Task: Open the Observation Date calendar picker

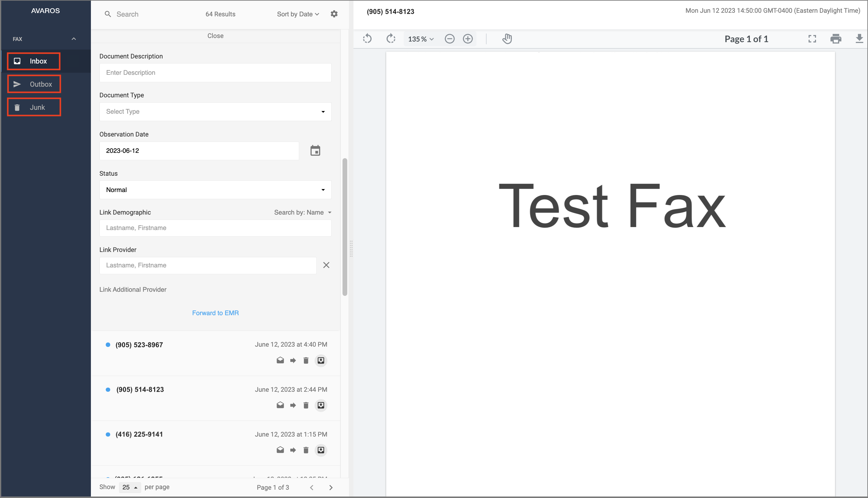Action: tap(315, 150)
